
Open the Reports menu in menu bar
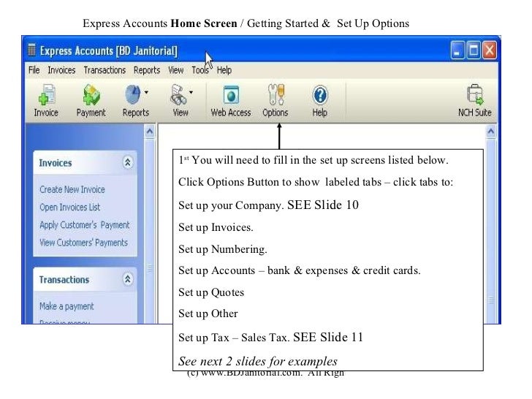point(147,70)
